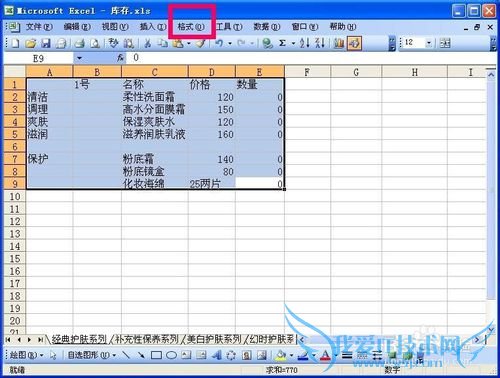
Task: Select column F header
Action: pos(307,72)
